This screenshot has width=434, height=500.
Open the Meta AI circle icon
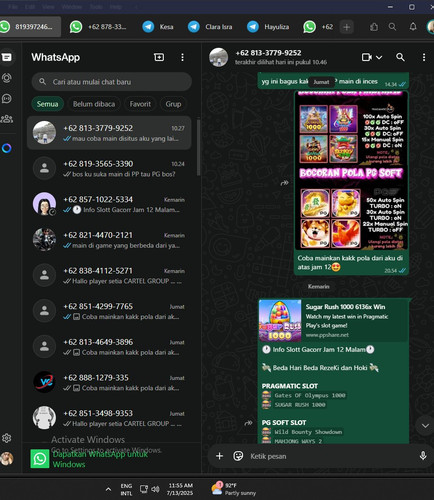pos(7,148)
